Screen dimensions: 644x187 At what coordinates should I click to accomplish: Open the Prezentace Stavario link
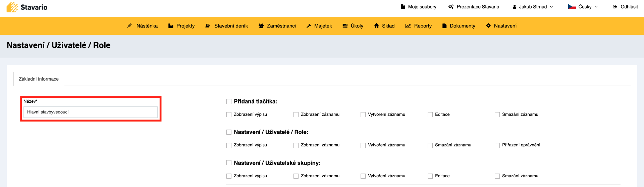pos(474,7)
